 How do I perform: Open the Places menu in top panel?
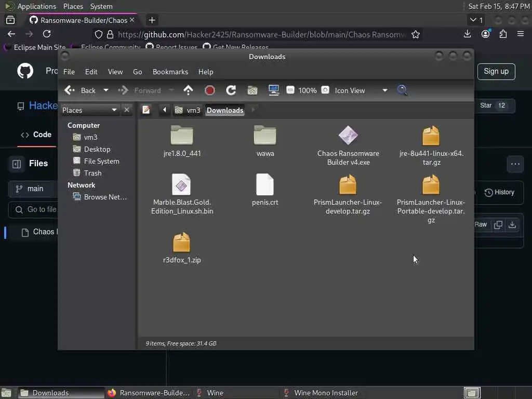(x=73, y=6)
